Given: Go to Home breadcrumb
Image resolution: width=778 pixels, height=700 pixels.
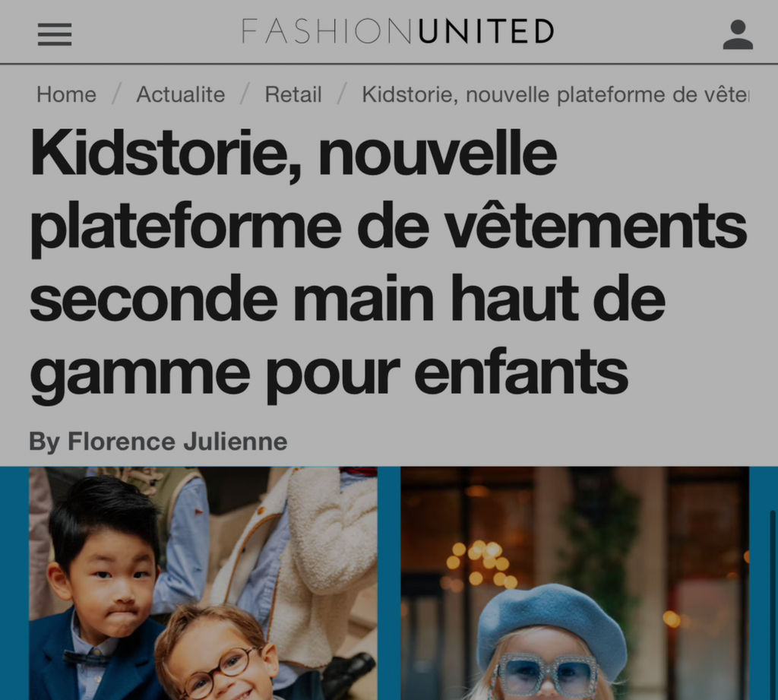Looking at the screenshot, I should coord(67,94).
